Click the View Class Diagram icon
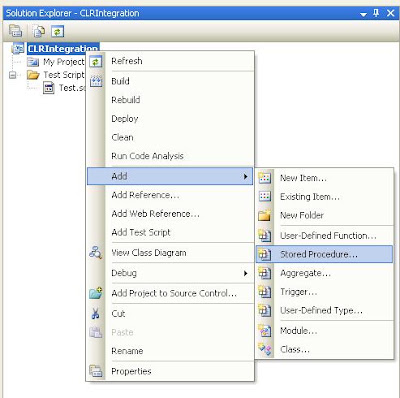The width and height of the screenshot is (400, 398). point(96,253)
